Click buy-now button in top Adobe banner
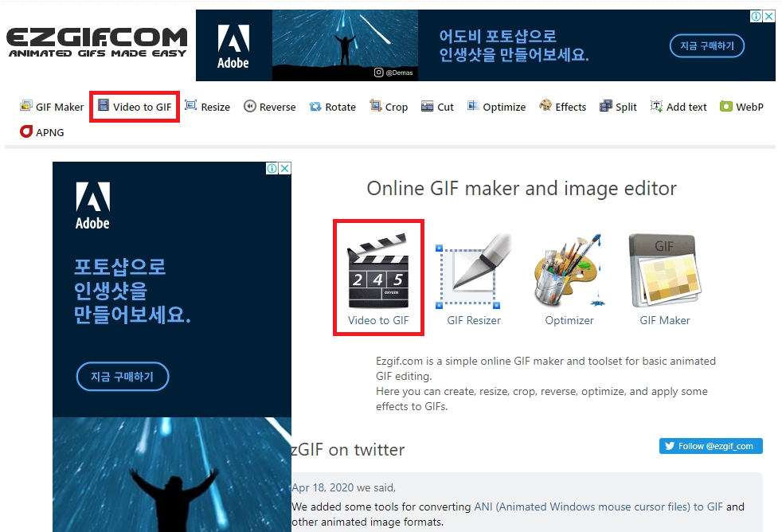Screen dimensions: 782x532 coord(706,46)
